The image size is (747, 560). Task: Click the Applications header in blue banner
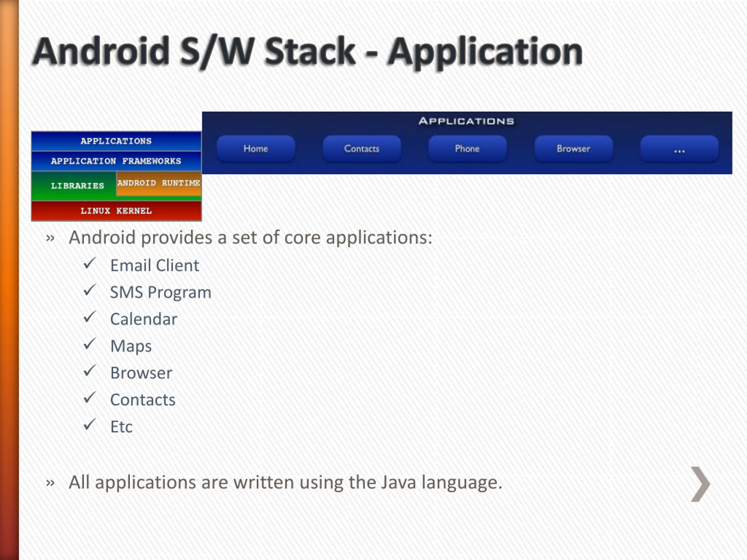[x=466, y=121]
